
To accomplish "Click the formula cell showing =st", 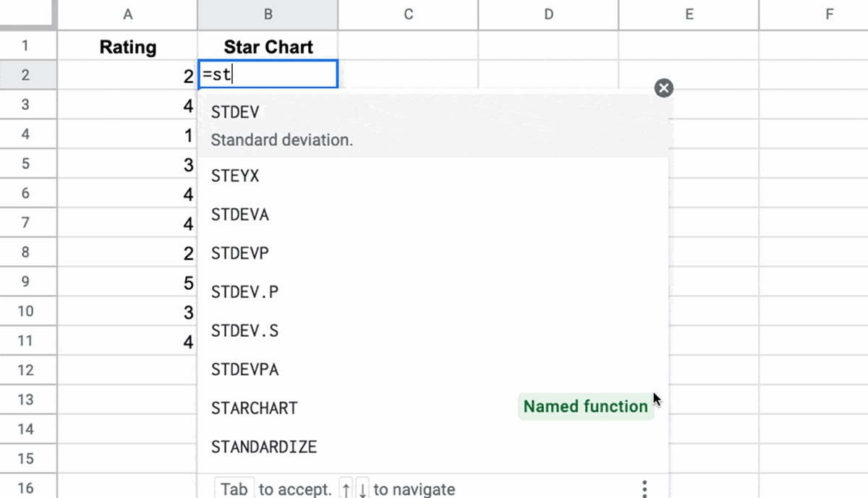I will click(268, 74).
